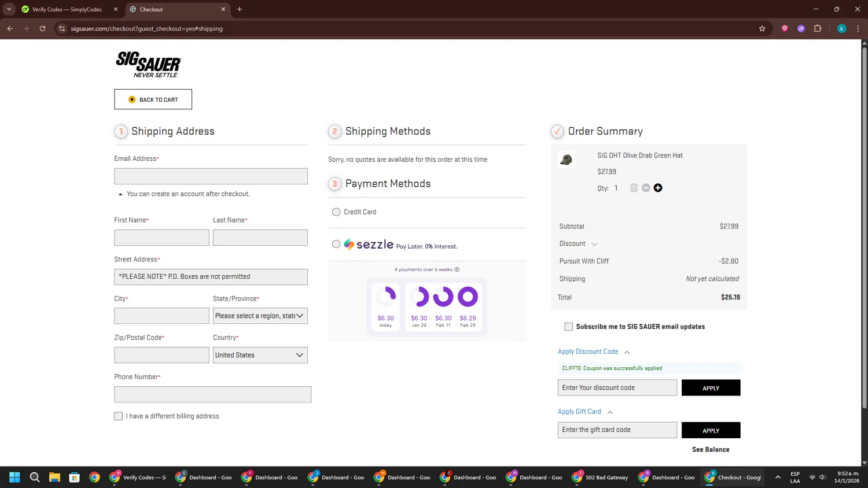Click the SIG SAUER logo
868x488 pixels.
[x=149, y=64]
